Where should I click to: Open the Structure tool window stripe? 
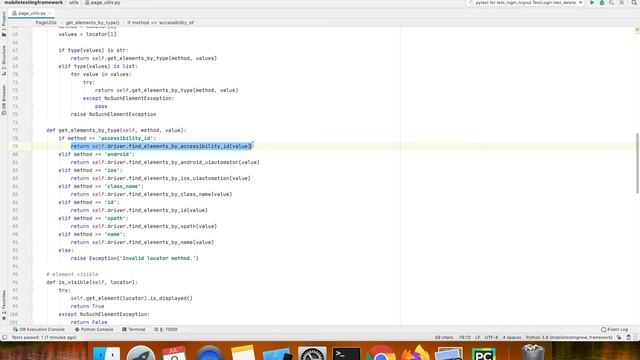click(x=4, y=60)
